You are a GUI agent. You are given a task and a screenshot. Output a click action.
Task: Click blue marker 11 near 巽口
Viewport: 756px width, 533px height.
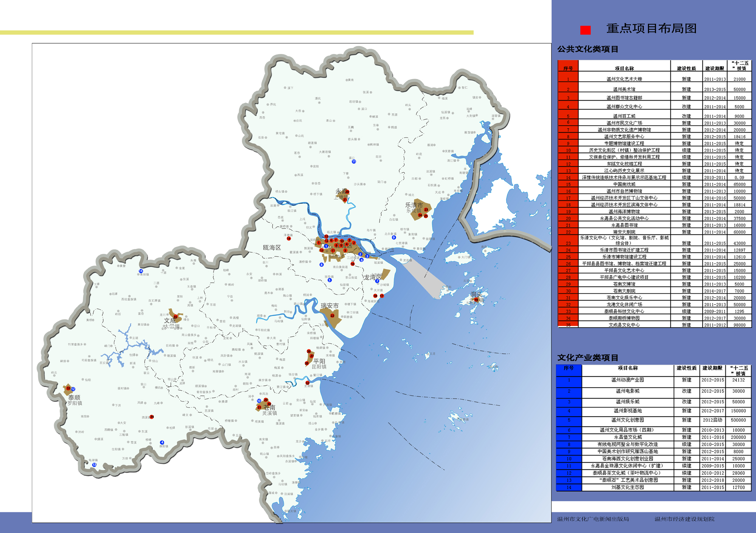(354, 162)
